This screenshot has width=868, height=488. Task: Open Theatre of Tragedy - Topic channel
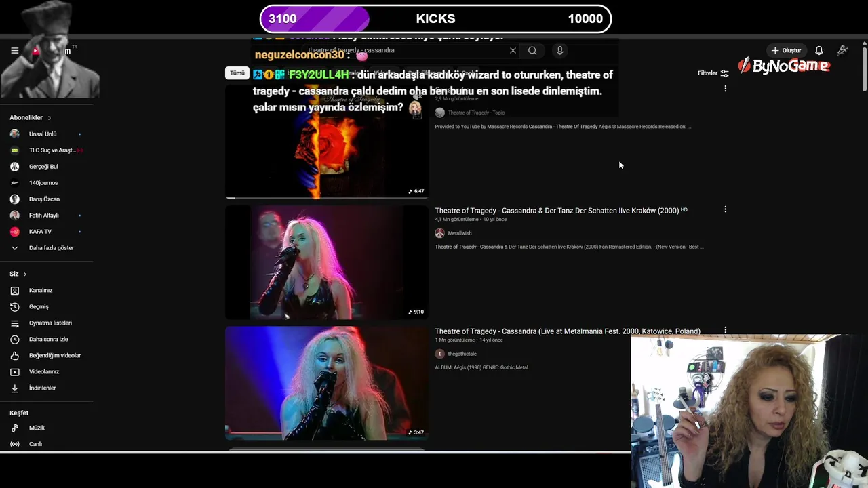pyautogui.click(x=476, y=113)
